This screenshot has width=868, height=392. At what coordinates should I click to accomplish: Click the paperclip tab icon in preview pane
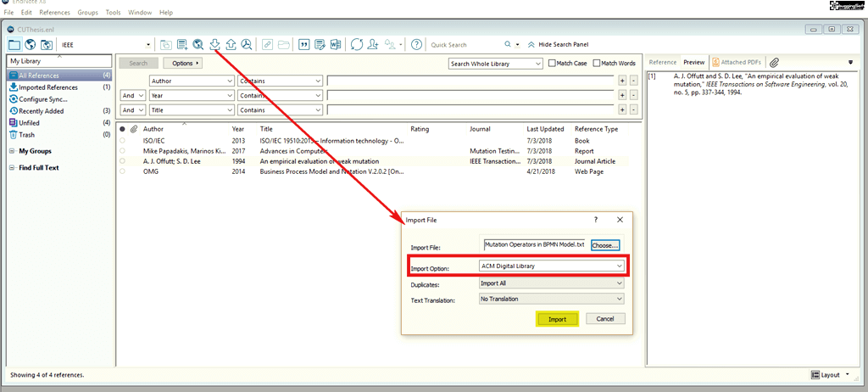775,62
